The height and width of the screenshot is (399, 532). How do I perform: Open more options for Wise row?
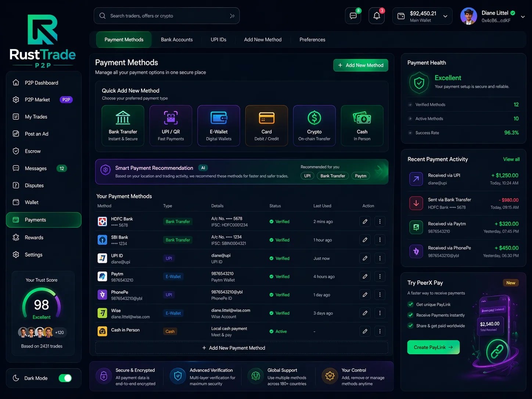380,313
